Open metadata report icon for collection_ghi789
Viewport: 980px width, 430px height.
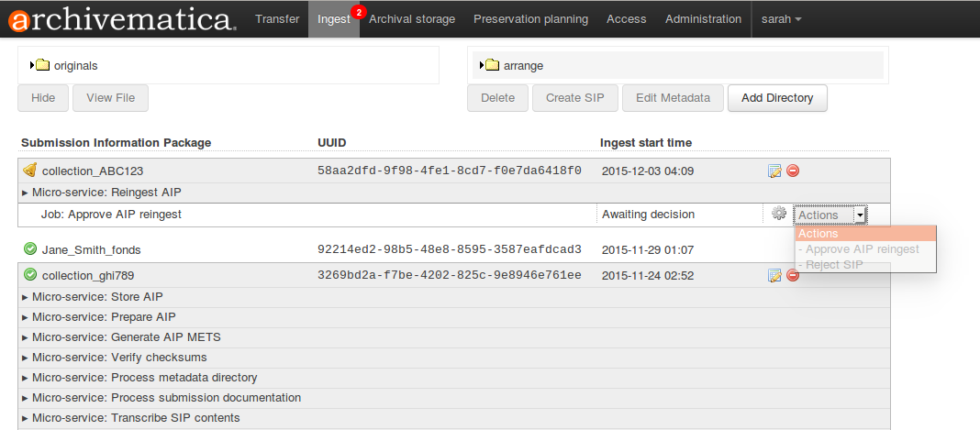[774, 275]
